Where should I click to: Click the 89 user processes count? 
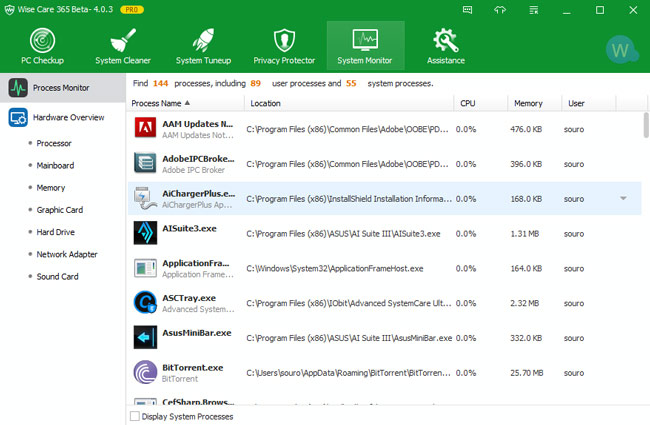coord(255,83)
